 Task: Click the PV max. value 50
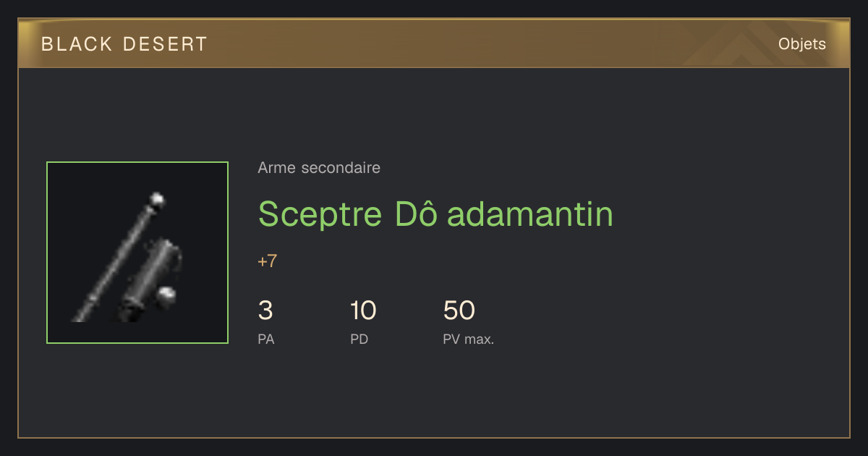(459, 311)
